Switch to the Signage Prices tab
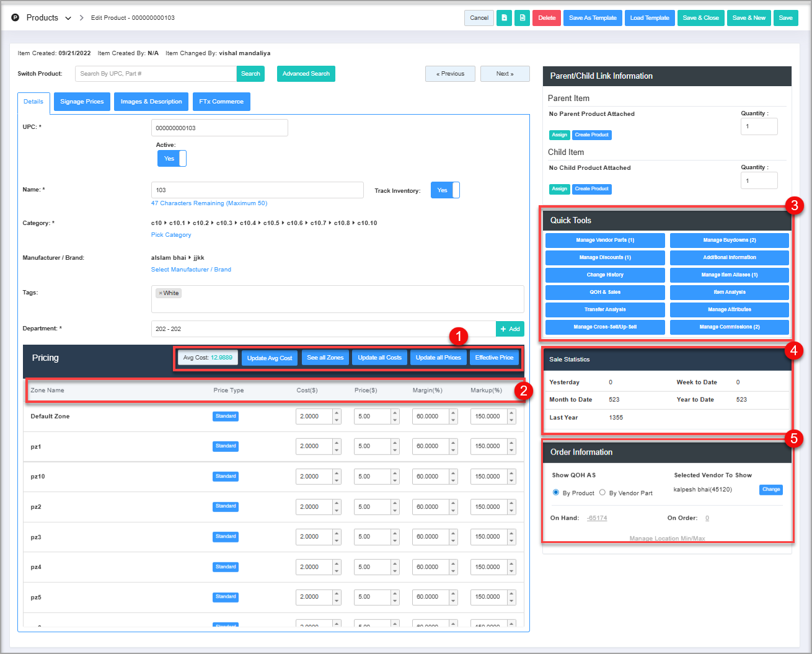 click(82, 102)
